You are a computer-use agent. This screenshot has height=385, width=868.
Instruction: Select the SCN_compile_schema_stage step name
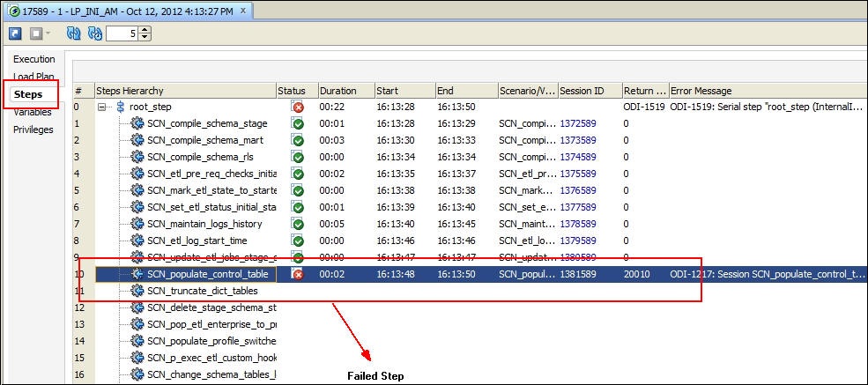207,123
